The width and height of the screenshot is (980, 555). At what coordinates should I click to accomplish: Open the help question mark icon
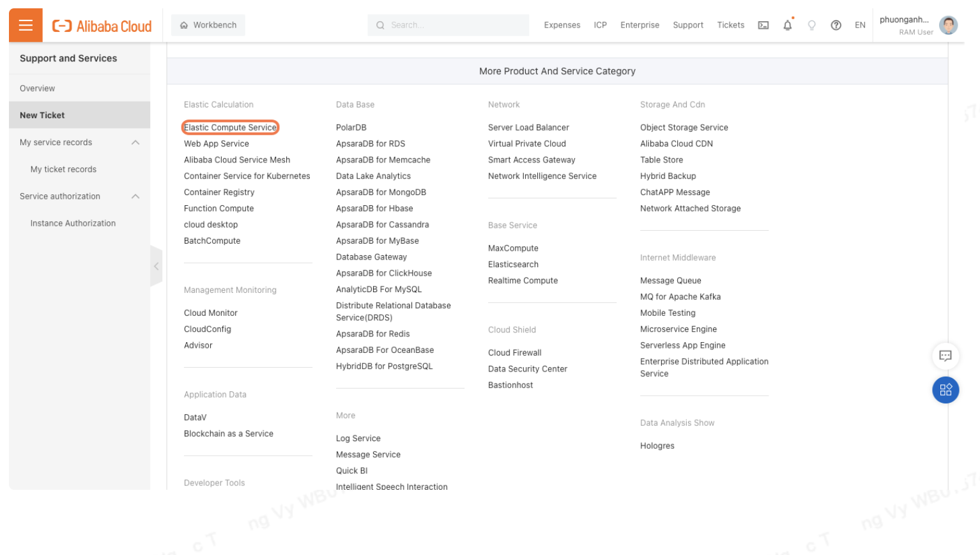click(x=836, y=26)
